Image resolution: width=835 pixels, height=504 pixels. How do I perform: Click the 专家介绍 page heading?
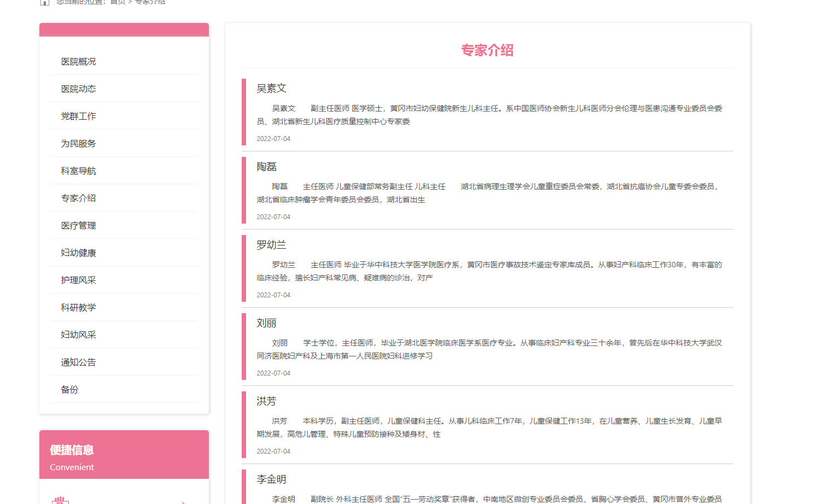click(487, 50)
